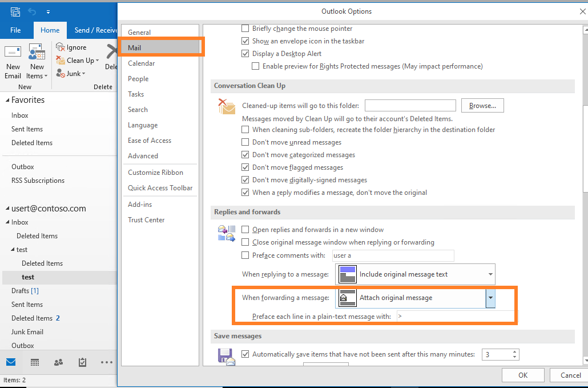Open the Clean Up menu icon
This screenshot has width=588, height=388.
click(x=61, y=60)
